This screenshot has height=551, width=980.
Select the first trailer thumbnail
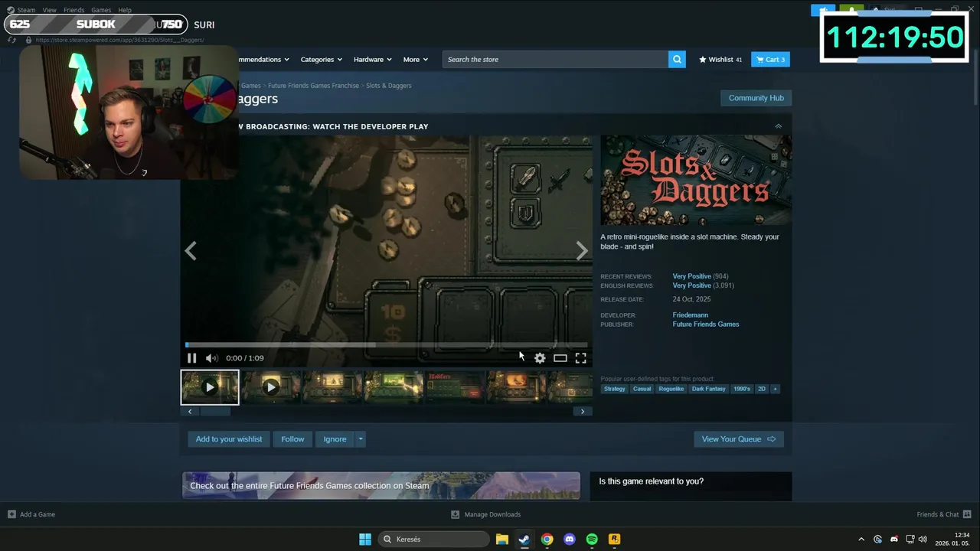210,387
